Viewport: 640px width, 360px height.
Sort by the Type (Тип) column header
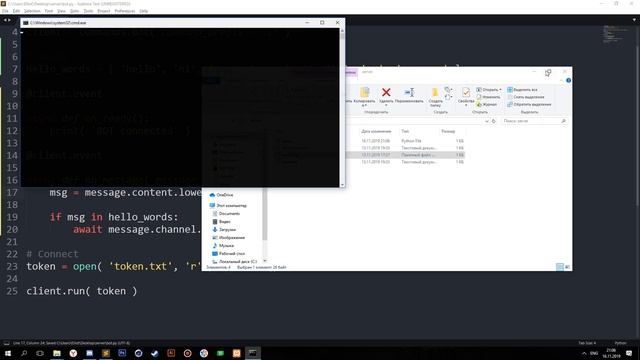[405, 131]
